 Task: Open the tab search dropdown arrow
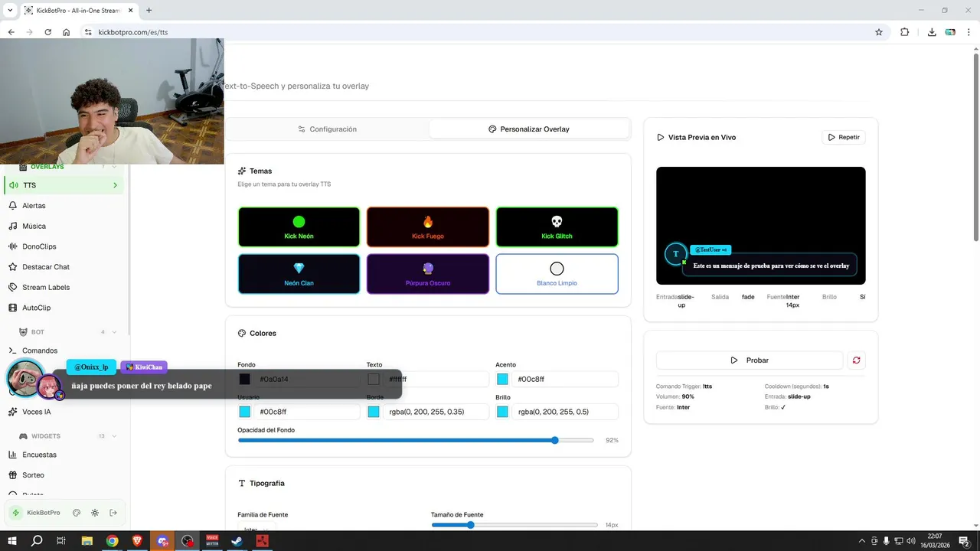[x=10, y=11]
